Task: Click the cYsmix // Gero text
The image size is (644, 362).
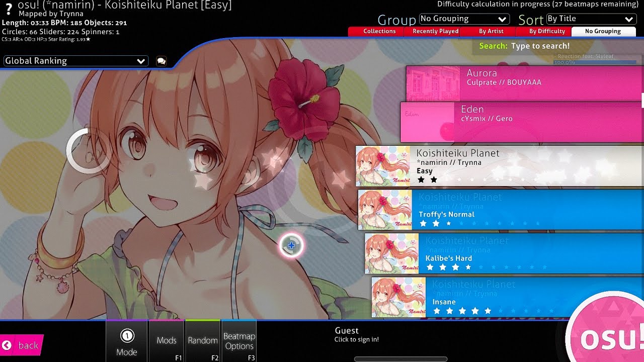Action: 487,119
